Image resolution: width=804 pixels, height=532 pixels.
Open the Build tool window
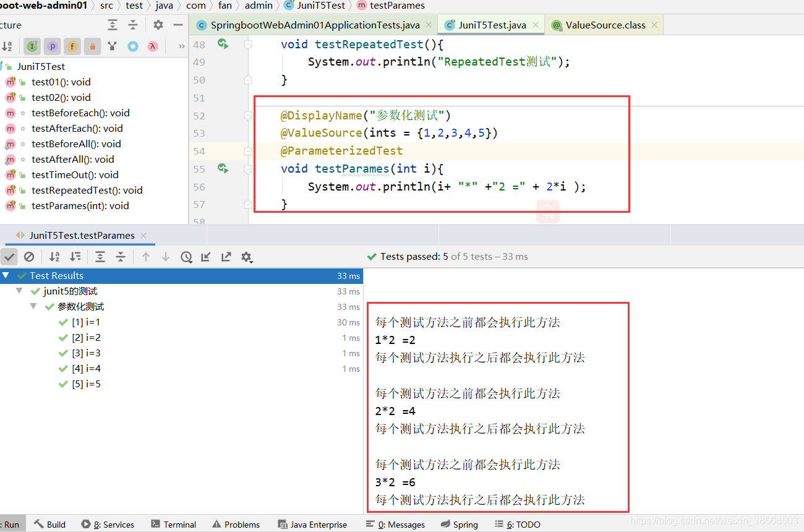49,525
